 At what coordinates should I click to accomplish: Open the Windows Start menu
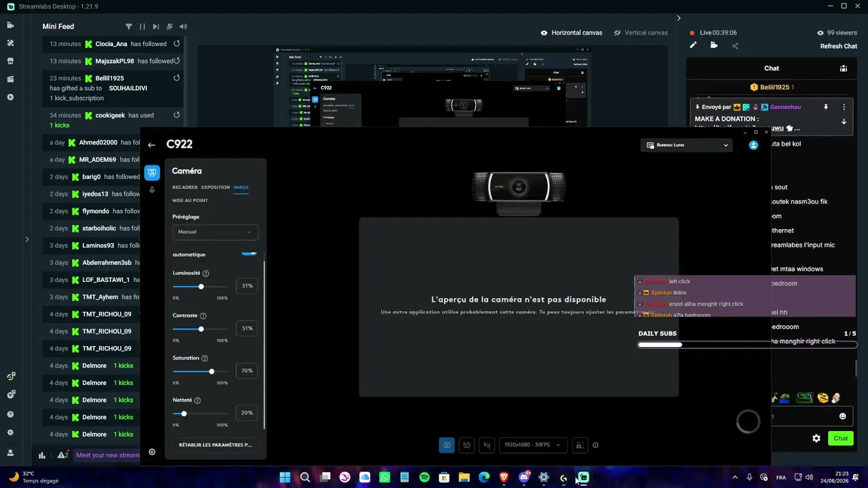tap(285, 477)
